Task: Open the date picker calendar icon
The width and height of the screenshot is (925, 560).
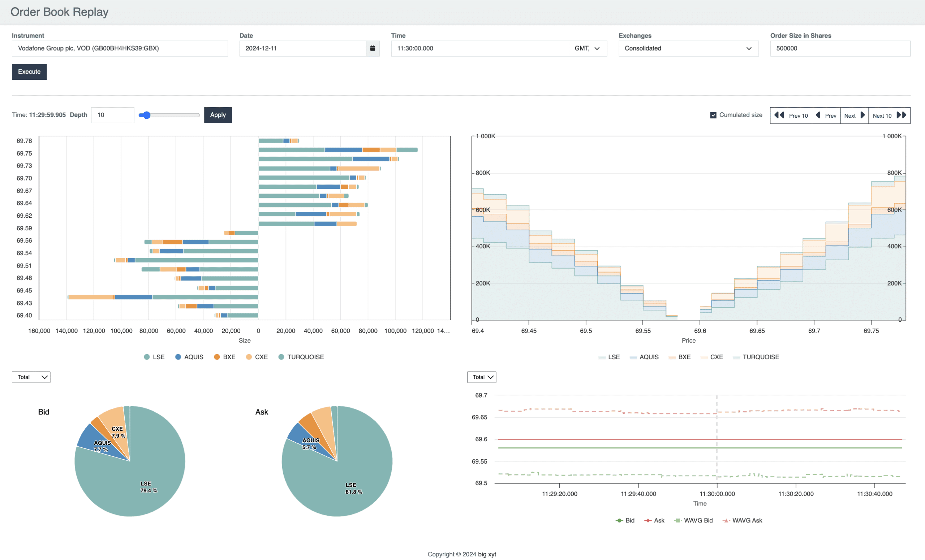Action: click(373, 48)
